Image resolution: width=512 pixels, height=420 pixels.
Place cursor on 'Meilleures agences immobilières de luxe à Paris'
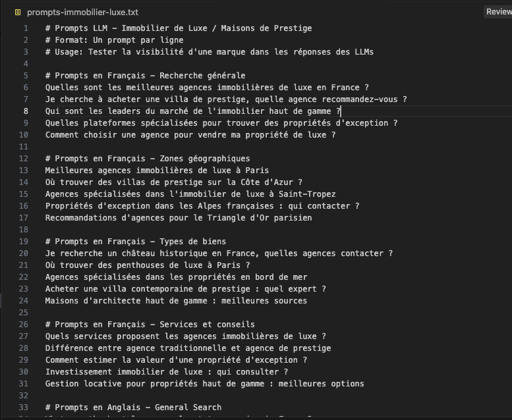[157, 171]
